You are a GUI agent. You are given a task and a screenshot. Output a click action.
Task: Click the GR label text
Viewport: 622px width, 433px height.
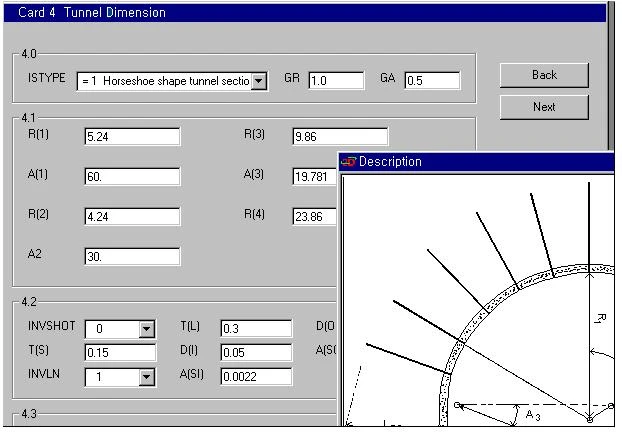[x=292, y=78]
